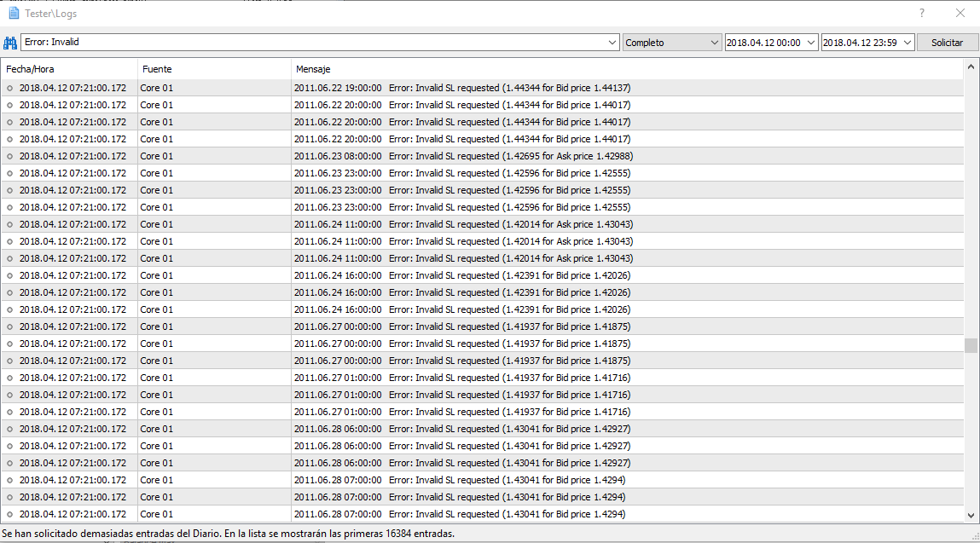Screen dimensions: 980x543
Task: Close the Tester\Logs window
Action: pyautogui.click(x=960, y=13)
